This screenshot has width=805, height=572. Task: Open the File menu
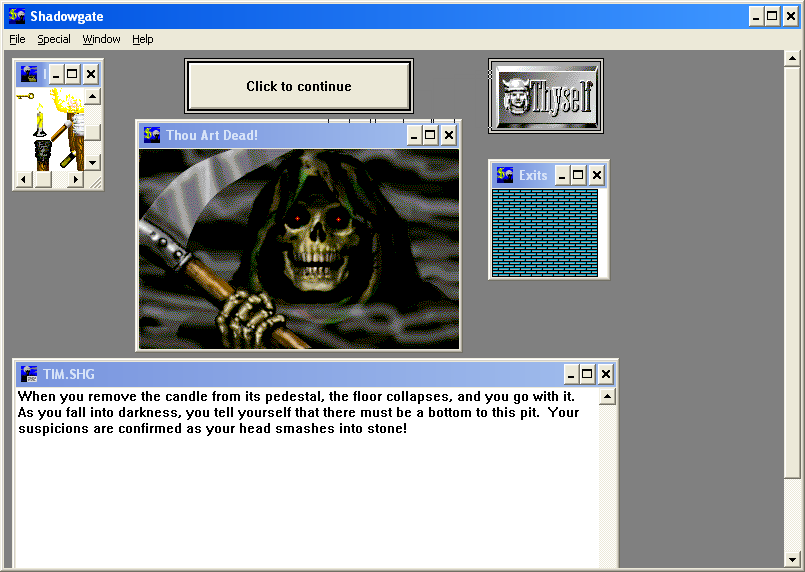17,39
